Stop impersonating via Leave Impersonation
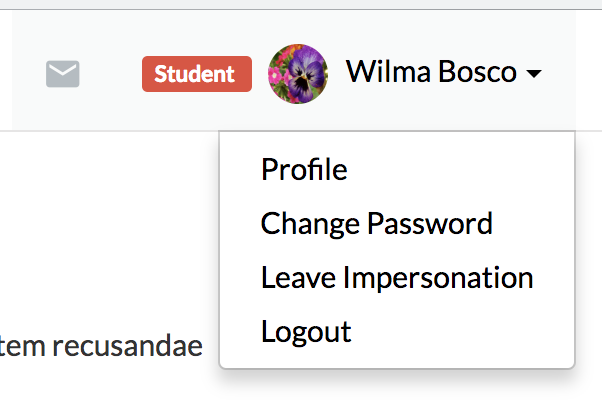This screenshot has height=406, width=602. tap(396, 277)
